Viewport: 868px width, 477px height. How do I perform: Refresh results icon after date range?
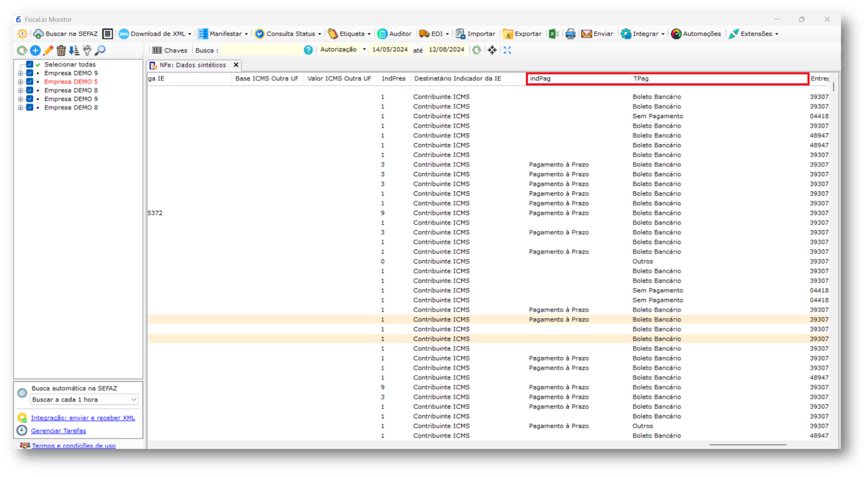pos(477,50)
